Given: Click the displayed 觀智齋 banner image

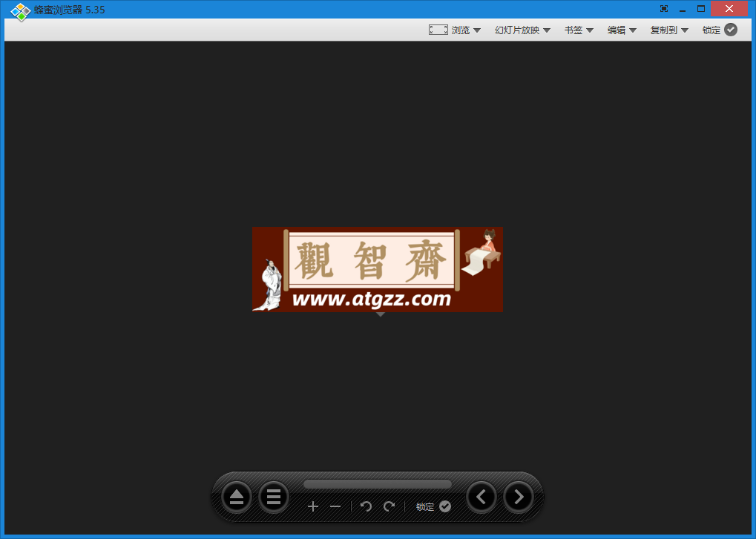Looking at the screenshot, I should tap(378, 269).
